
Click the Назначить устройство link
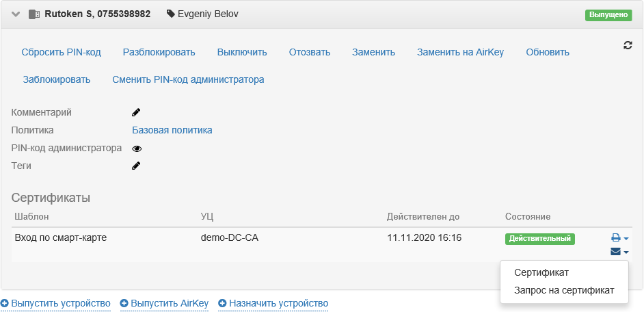point(278,303)
